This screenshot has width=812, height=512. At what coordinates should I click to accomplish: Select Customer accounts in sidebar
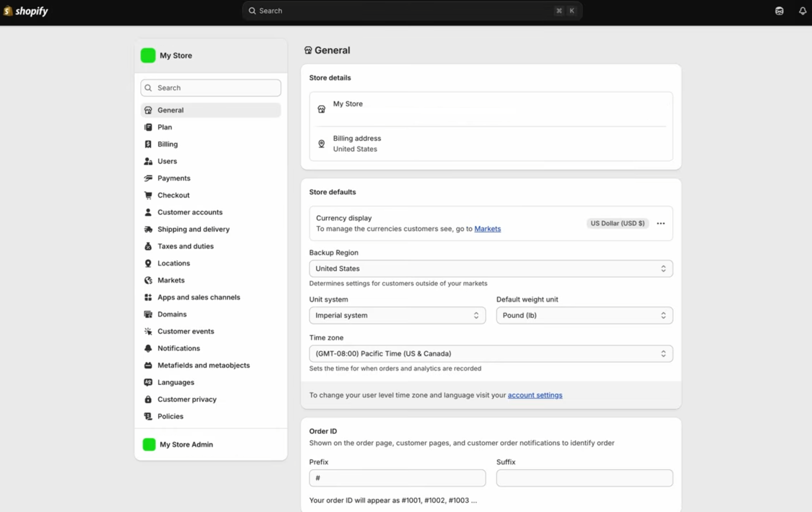(x=211, y=212)
